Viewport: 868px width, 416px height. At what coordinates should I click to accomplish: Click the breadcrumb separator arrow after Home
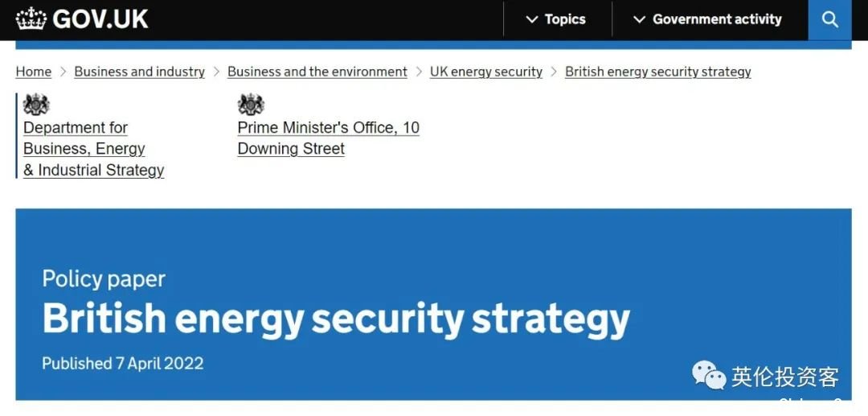tap(63, 72)
